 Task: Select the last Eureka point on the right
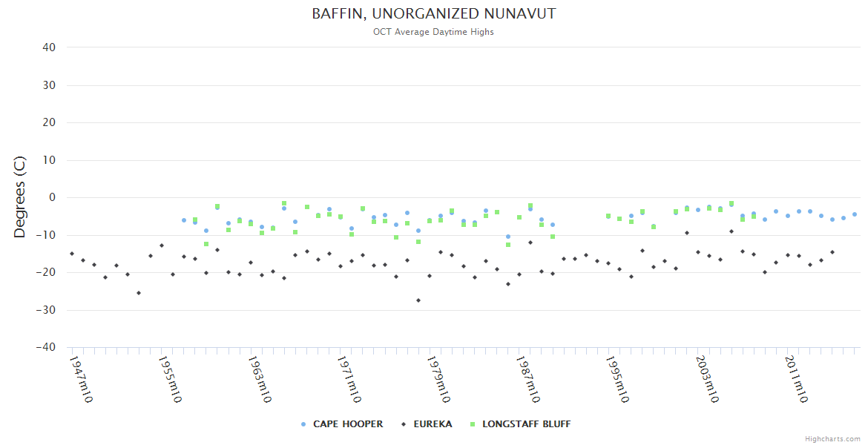tap(832, 252)
